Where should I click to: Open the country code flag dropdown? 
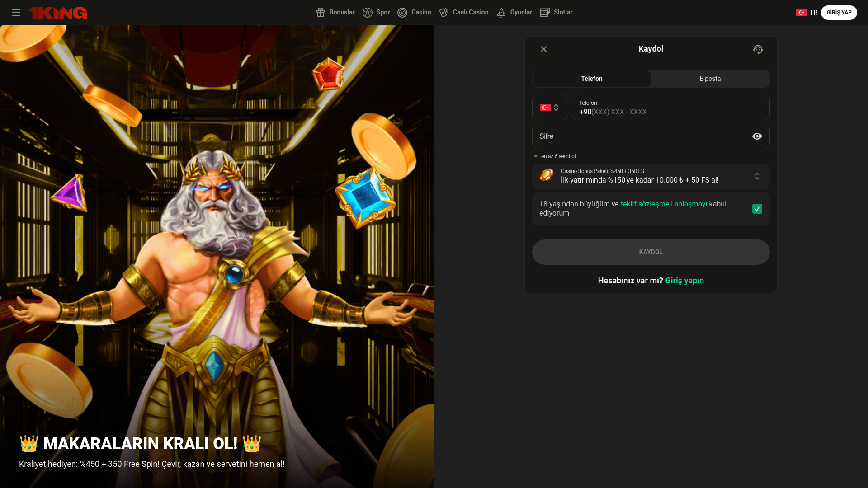pos(550,108)
